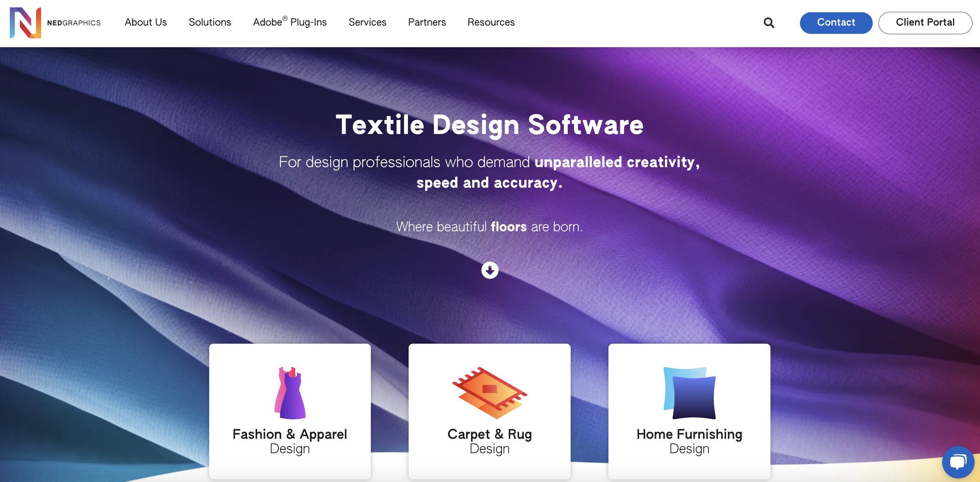Click the rug icon for Carpet & Rug
The width and height of the screenshot is (980, 482).
490,393
